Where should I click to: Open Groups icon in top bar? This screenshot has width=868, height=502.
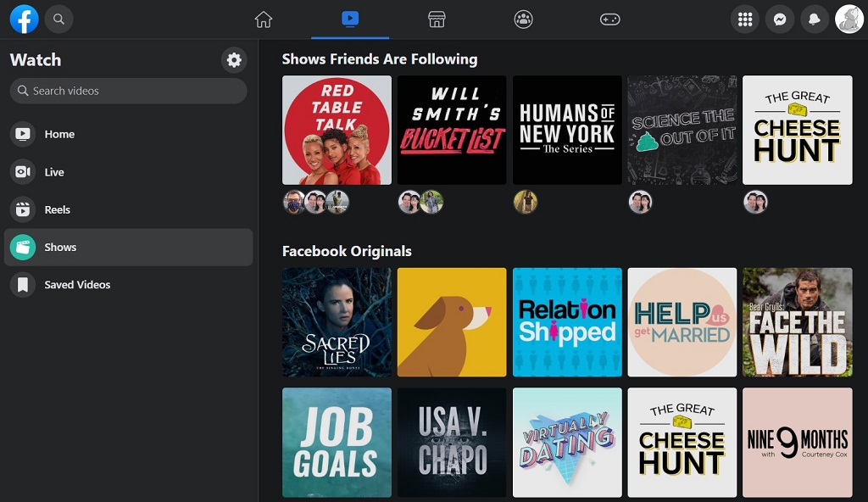(x=523, y=20)
